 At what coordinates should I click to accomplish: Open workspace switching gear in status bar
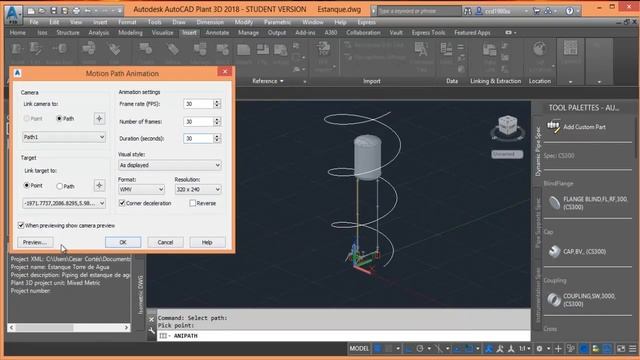[x=539, y=349]
